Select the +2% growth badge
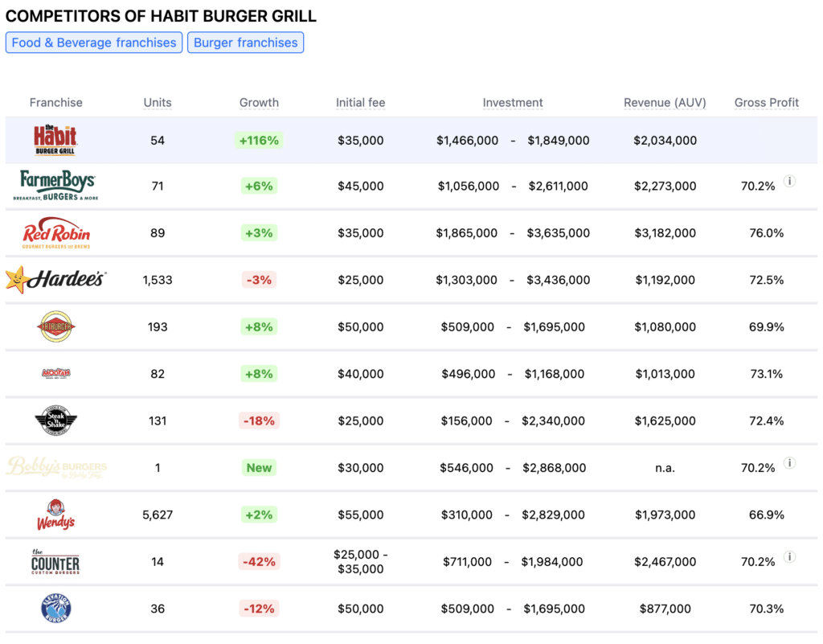This screenshot has height=644, width=823. pos(259,515)
